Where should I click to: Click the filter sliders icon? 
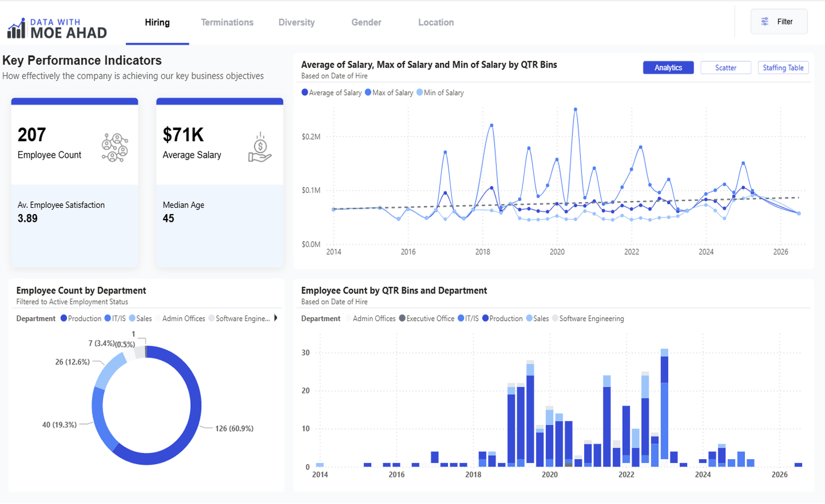pos(765,22)
